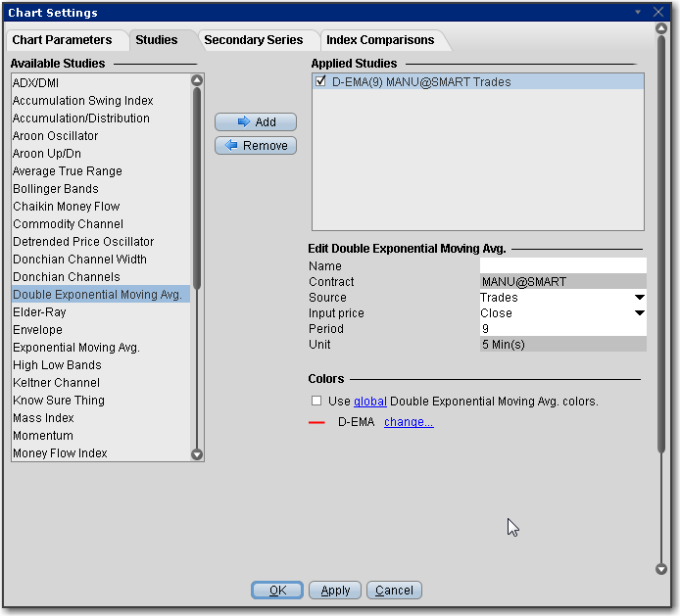
Task: Open the Secondary Series tab
Action: [x=246, y=40]
